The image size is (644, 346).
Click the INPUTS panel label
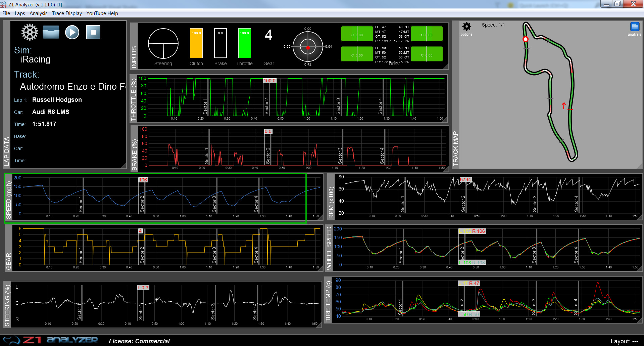(134, 57)
